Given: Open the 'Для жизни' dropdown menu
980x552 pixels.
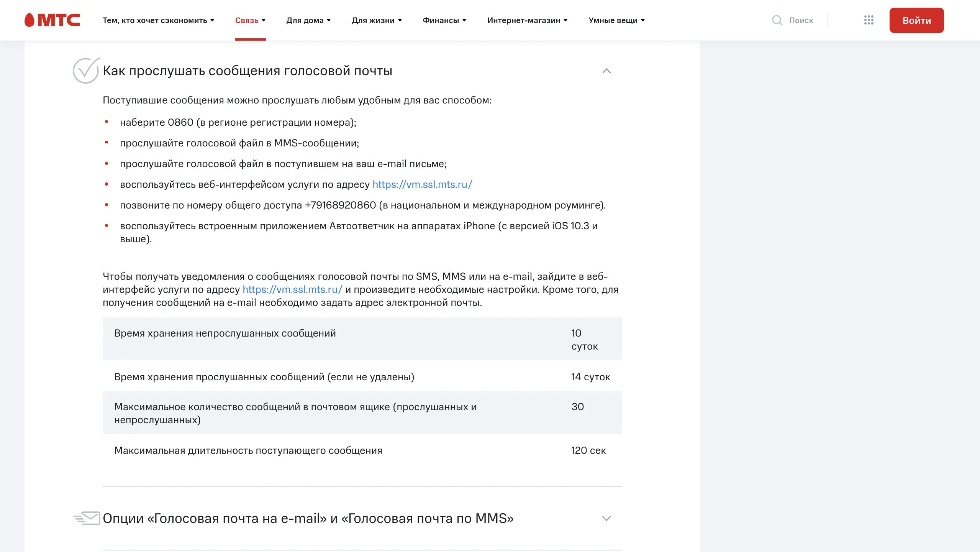Looking at the screenshot, I should [377, 20].
